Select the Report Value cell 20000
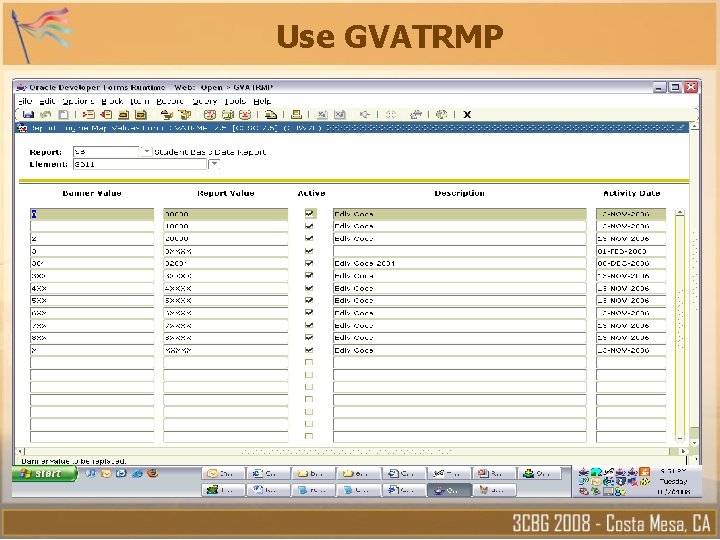 coord(225,238)
